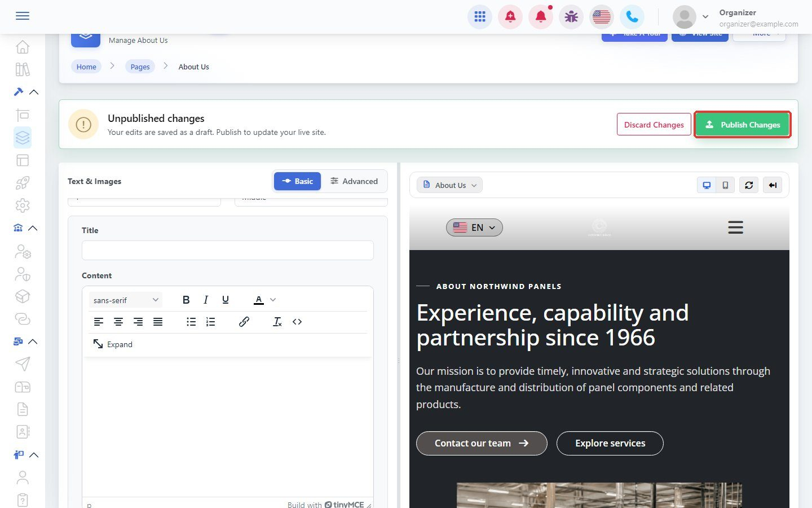
Task: Open settings gear in sidebar
Action: point(23,205)
